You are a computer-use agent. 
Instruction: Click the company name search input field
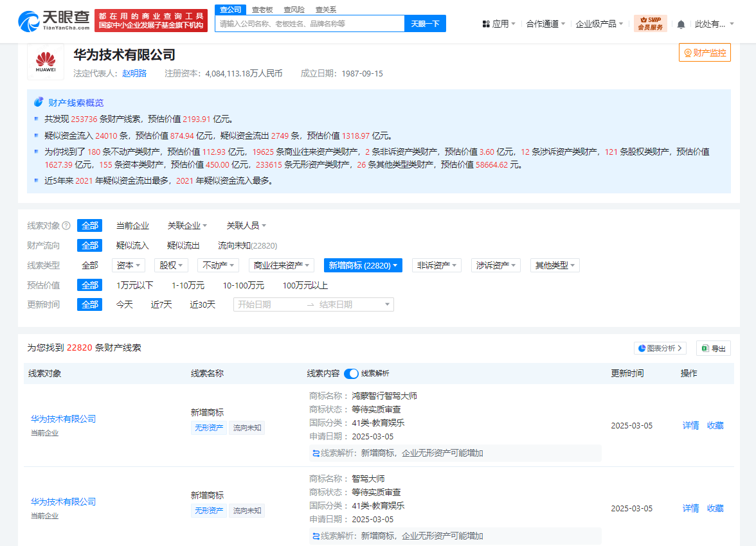point(309,24)
